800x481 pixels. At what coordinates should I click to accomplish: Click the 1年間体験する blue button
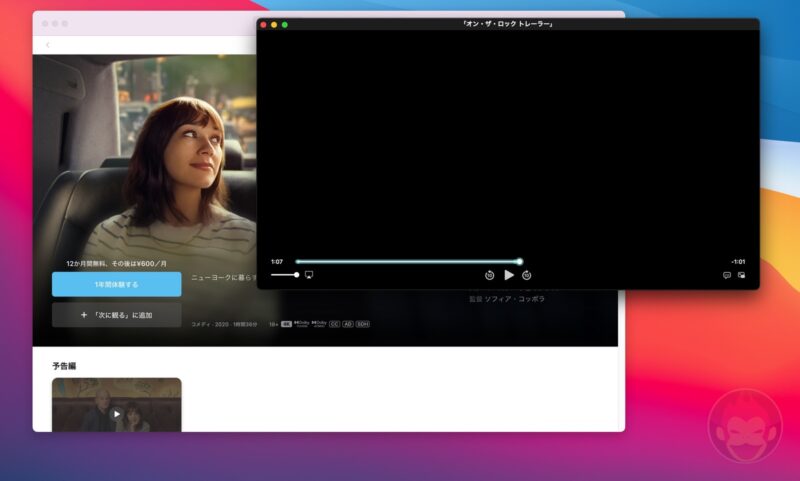[116, 284]
